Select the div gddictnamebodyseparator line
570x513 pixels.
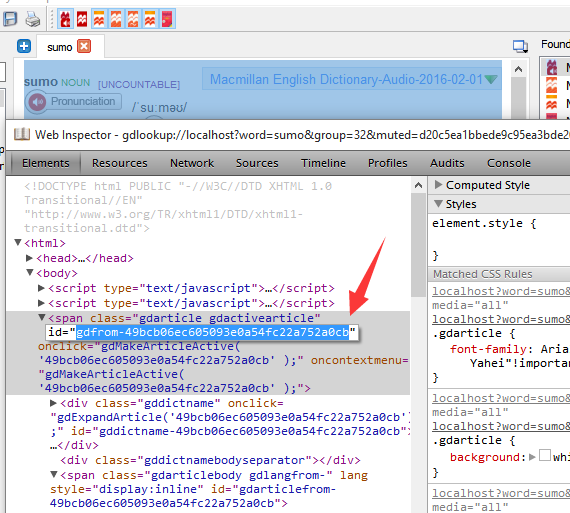point(210,460)
